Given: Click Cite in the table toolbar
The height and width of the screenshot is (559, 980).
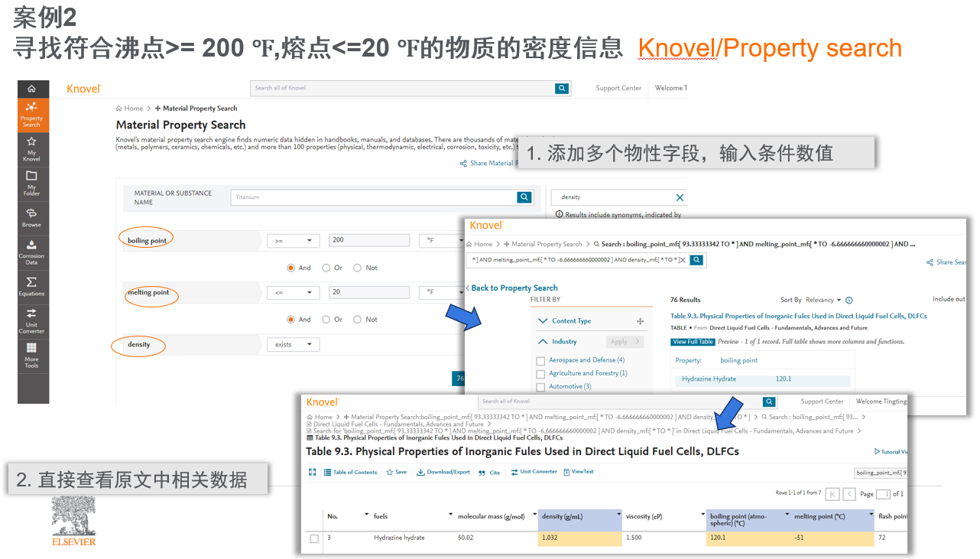Looking at the screenshot, I should click(490, 473).
